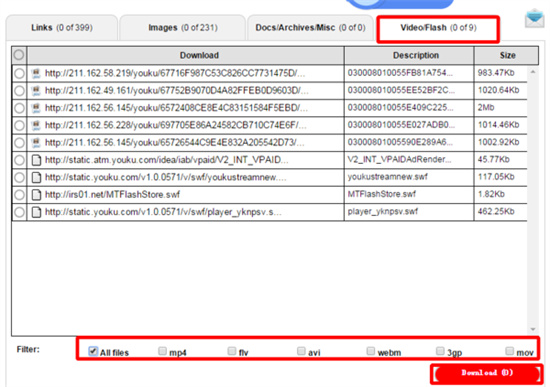The width and height of the screenshot is (550, 387).
Task: Click document icon for irs01.net link
Action: tap(36, 195)
